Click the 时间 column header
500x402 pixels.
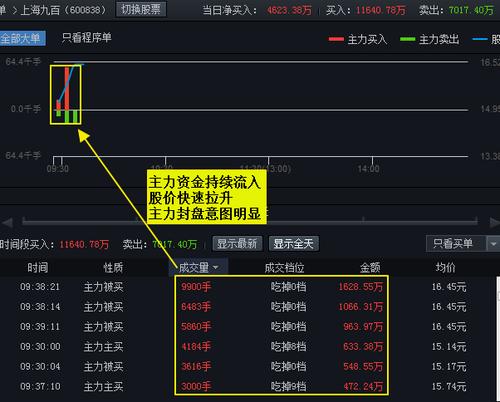(38, 267)
